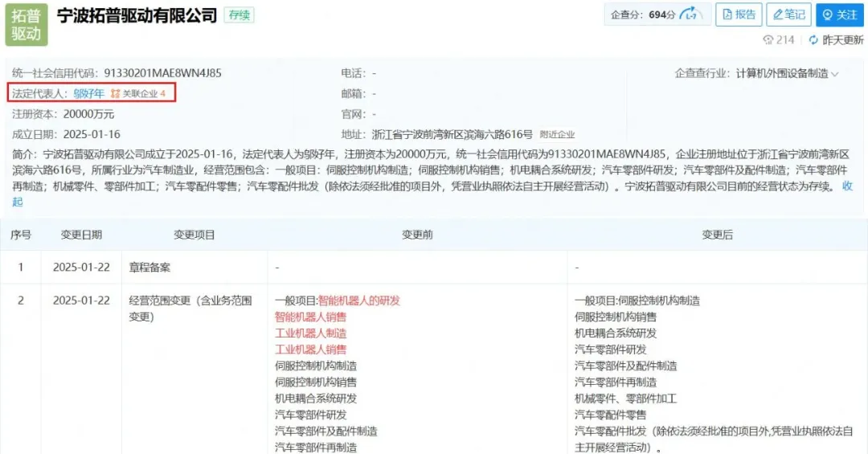Click the 变更项目 column header
Viewport: 868px width, 454px height.
pyautogui.click(x=194, y=235)
